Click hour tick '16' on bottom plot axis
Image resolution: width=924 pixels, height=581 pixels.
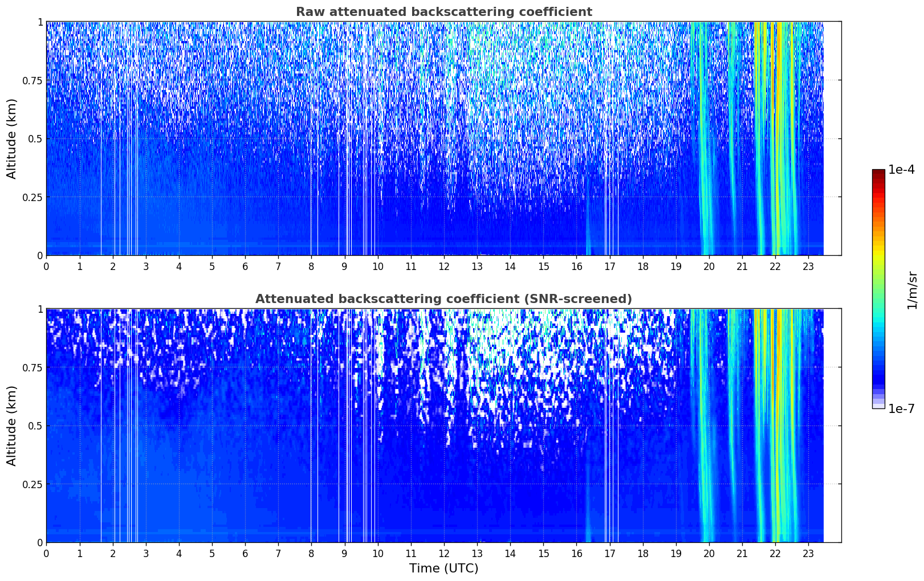click(x=576, y=553)
